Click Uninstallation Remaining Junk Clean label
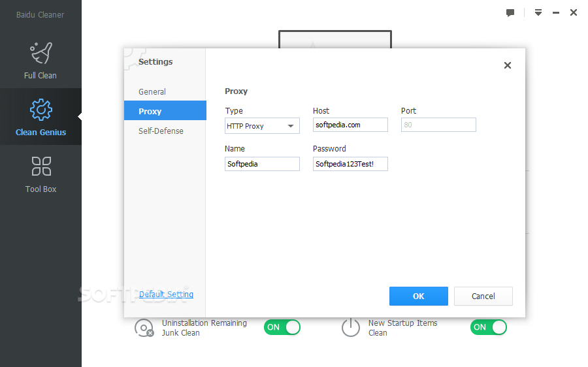The image size is (588, 367). pyautogui.click(x=204, y=328)
